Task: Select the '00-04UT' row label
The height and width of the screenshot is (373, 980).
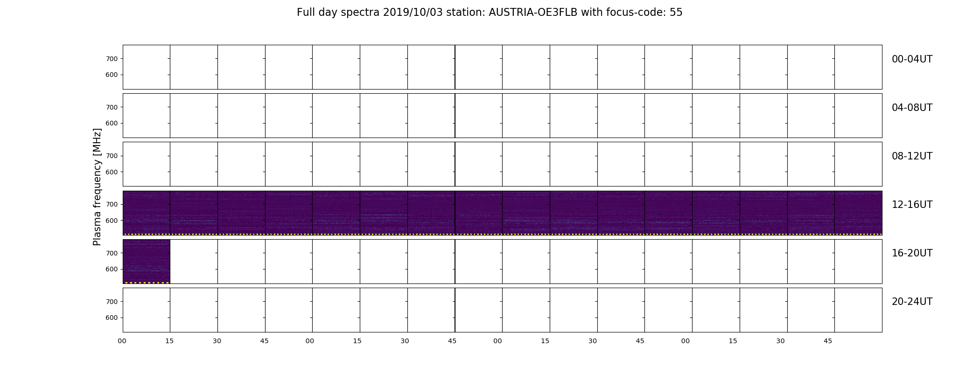Action: pos(912,59)
